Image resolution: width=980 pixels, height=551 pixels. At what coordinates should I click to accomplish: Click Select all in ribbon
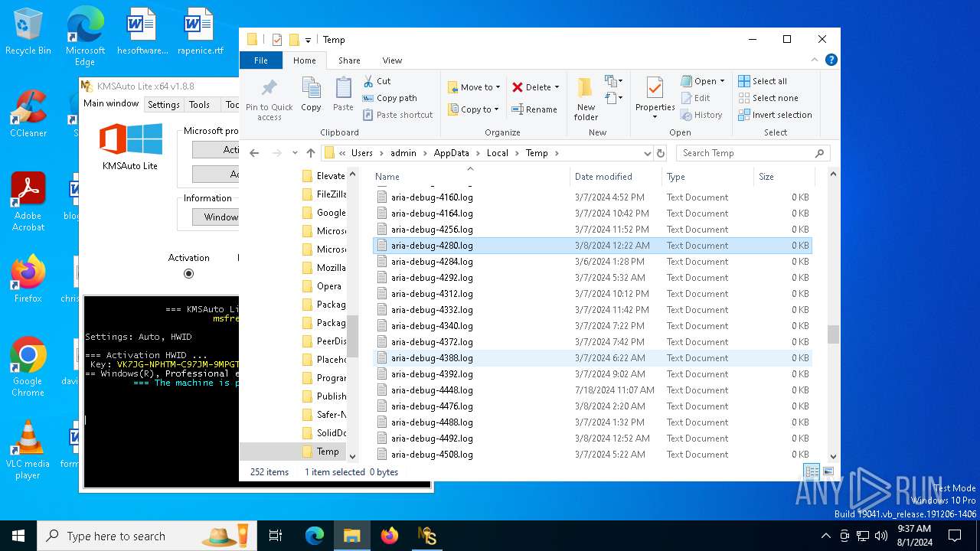click(x=762, y=81)
